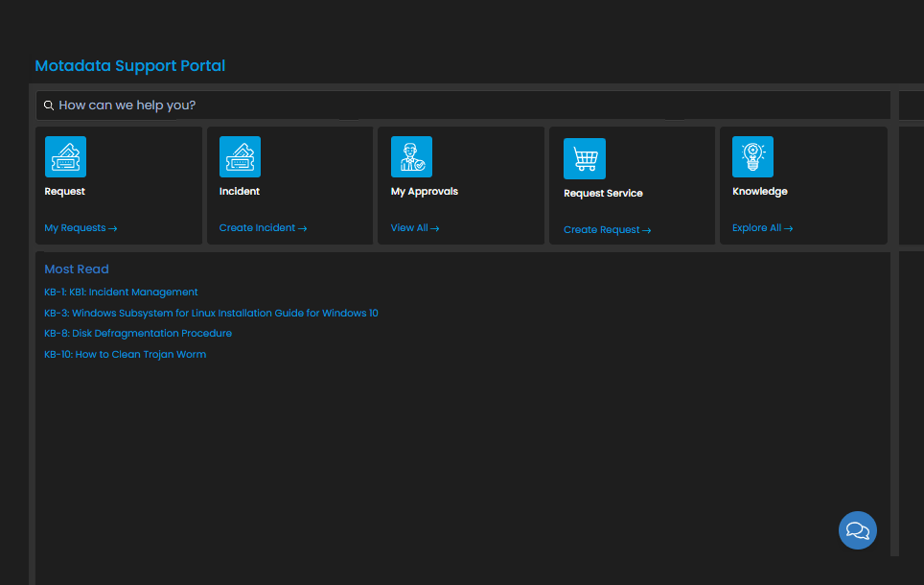This screenshot has width=924, height=585.
Task: Focus the 'How can we help you?' search field
Action: (x=463, y=105)
